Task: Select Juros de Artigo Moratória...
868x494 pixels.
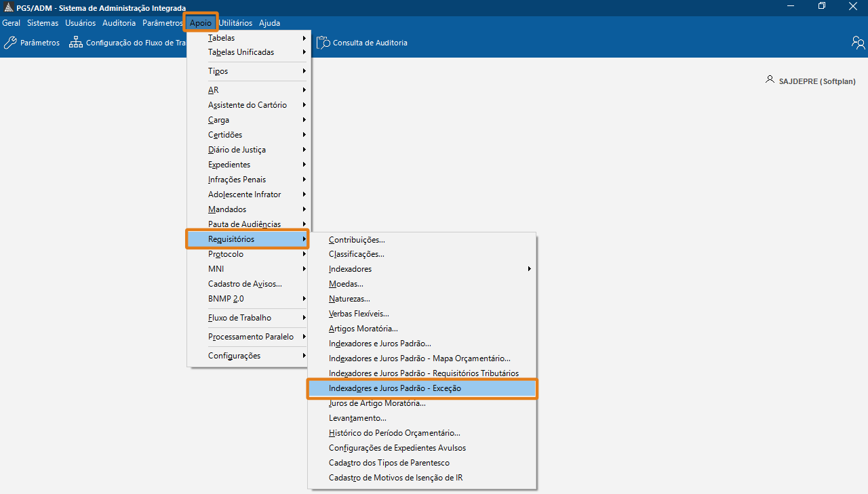Action: coord(422,403)
